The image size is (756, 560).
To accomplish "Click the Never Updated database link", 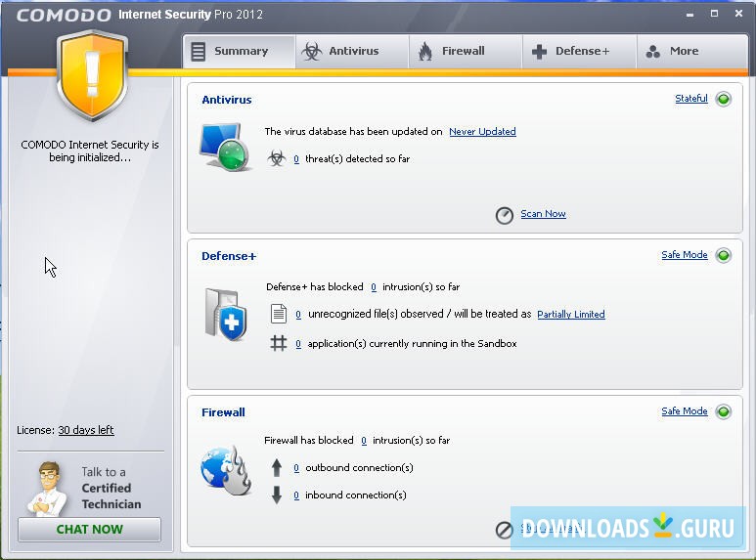I will coord(482,132).
